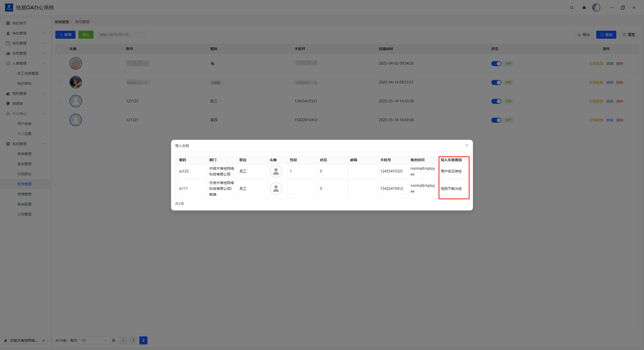Click the blue 查询 button
This screenshot has height=350, width=644.
coord(606,35)
